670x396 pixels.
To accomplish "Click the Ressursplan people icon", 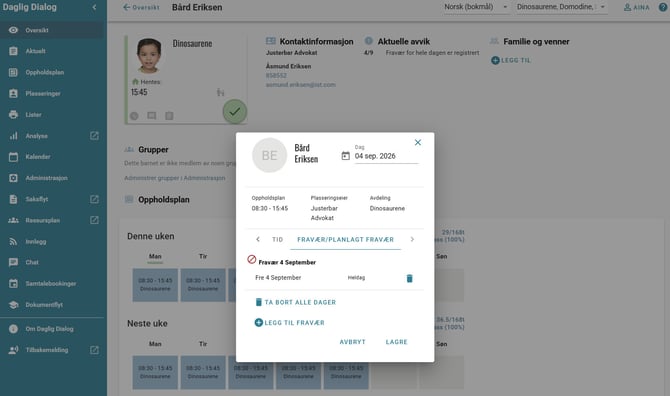I will [13, 220].
